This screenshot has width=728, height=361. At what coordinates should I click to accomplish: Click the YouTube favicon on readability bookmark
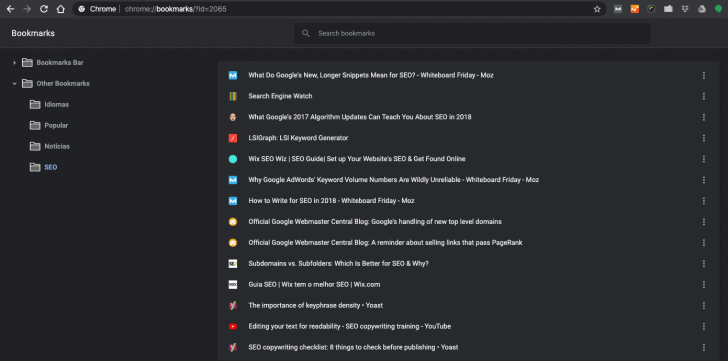click(x=233, y=326)
